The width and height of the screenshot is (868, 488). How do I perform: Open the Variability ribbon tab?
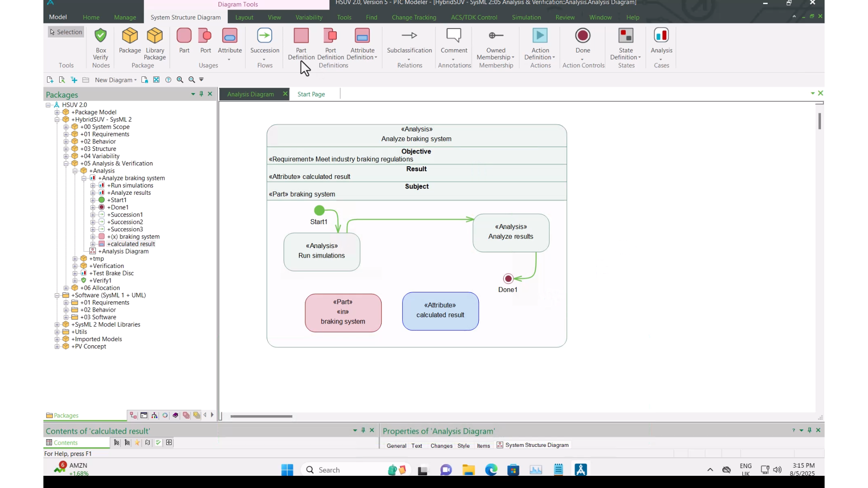coord(309,17)
